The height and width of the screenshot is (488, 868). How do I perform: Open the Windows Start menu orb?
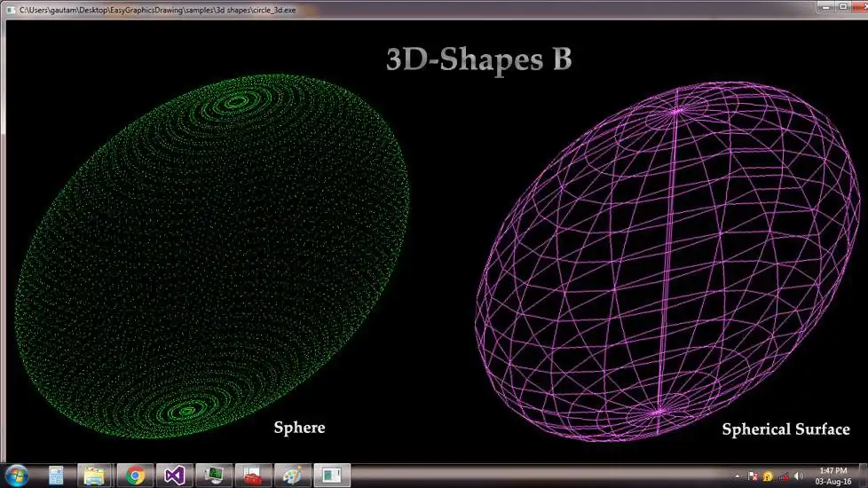point(17,476)
